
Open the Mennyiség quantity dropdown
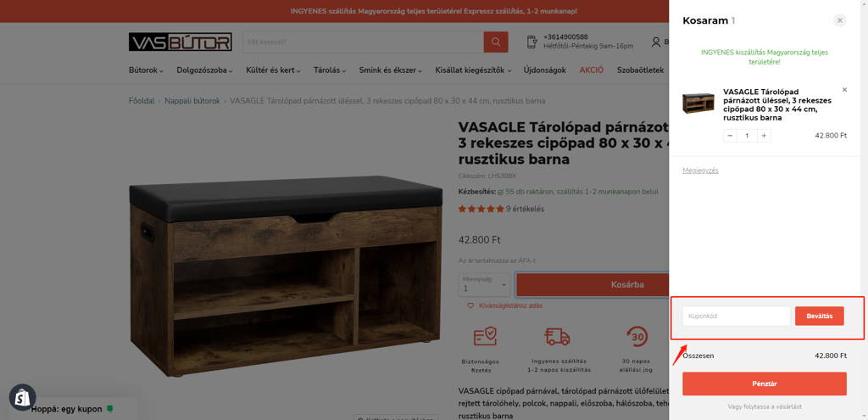[x=485, y=284]
